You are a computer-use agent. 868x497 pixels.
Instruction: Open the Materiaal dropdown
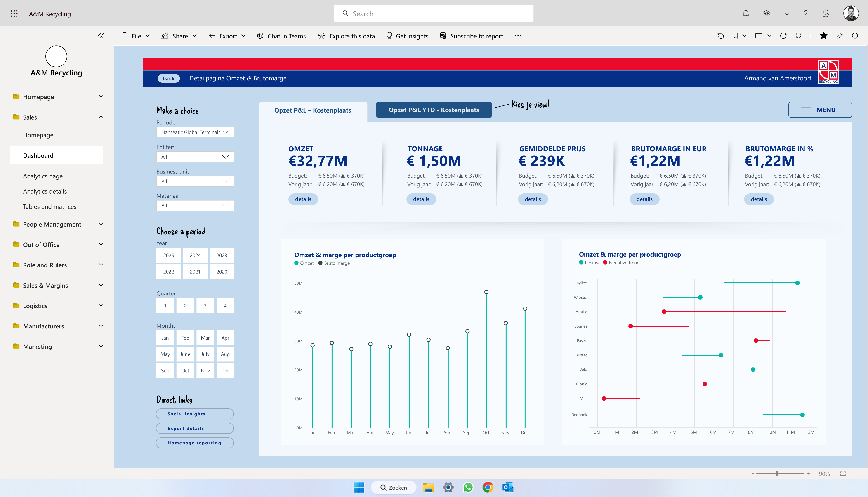click(x=195, y=206)
